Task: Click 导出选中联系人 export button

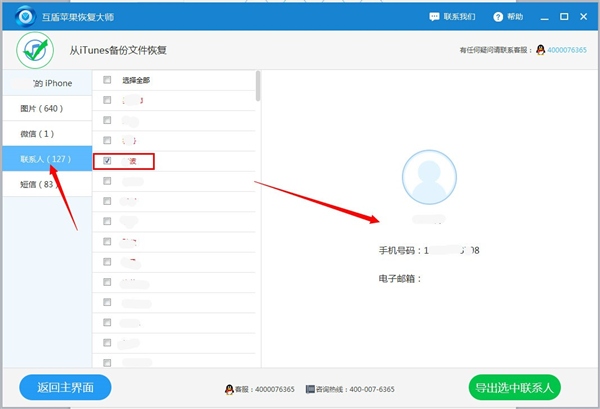Action: coord(515,387)
